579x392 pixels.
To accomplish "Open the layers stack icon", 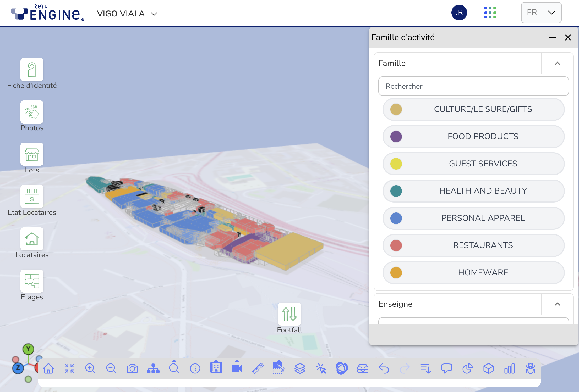I will [x=300, y=368].
